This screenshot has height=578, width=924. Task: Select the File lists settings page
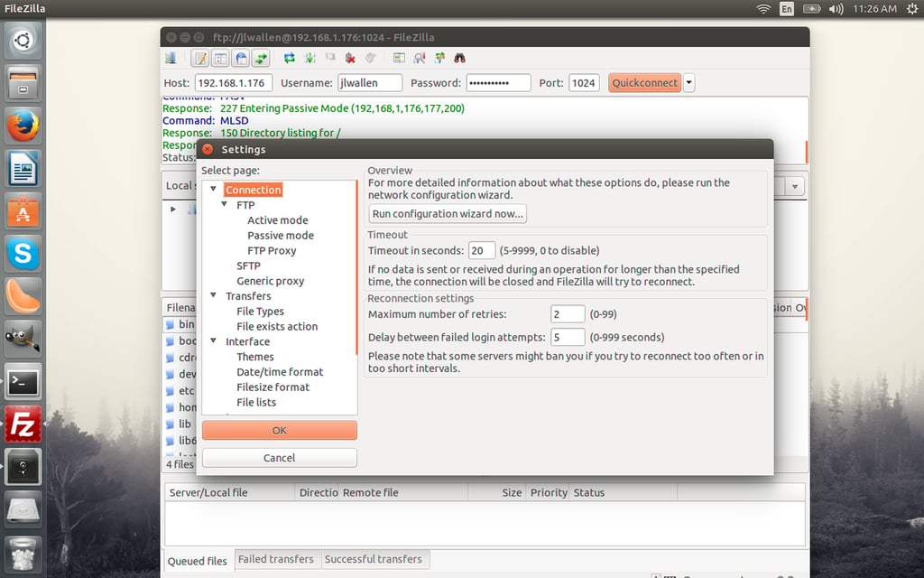pyautogui.click(x=256, y=402)
